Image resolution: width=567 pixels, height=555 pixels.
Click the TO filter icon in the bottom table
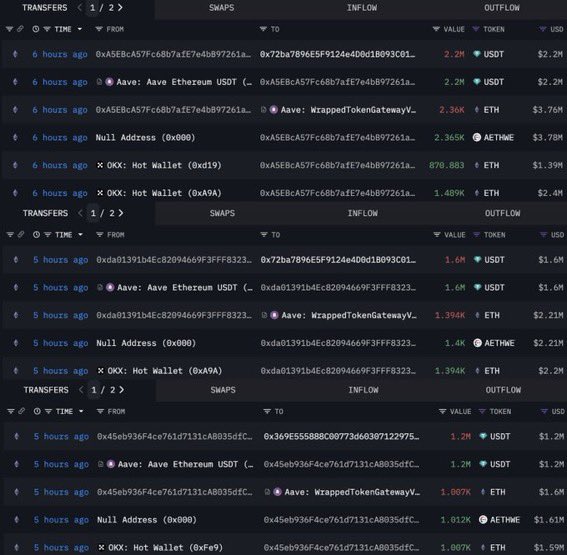(267, 411)
